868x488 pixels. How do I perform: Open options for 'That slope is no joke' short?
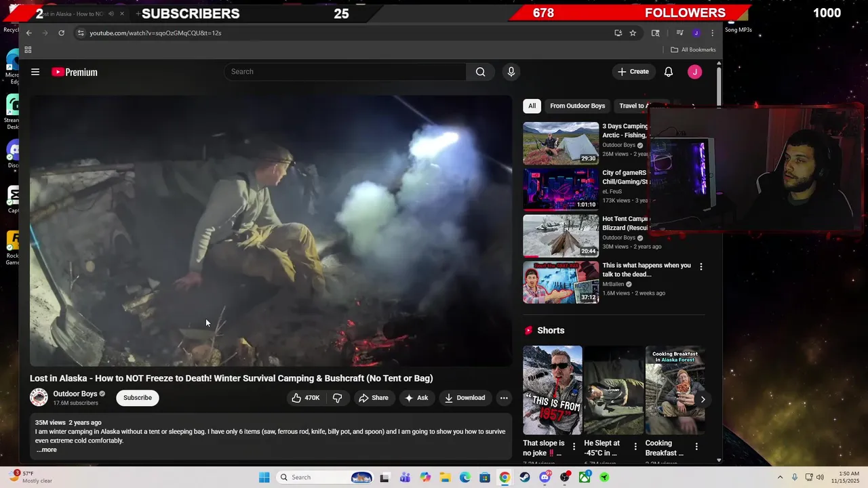point(574,446)
